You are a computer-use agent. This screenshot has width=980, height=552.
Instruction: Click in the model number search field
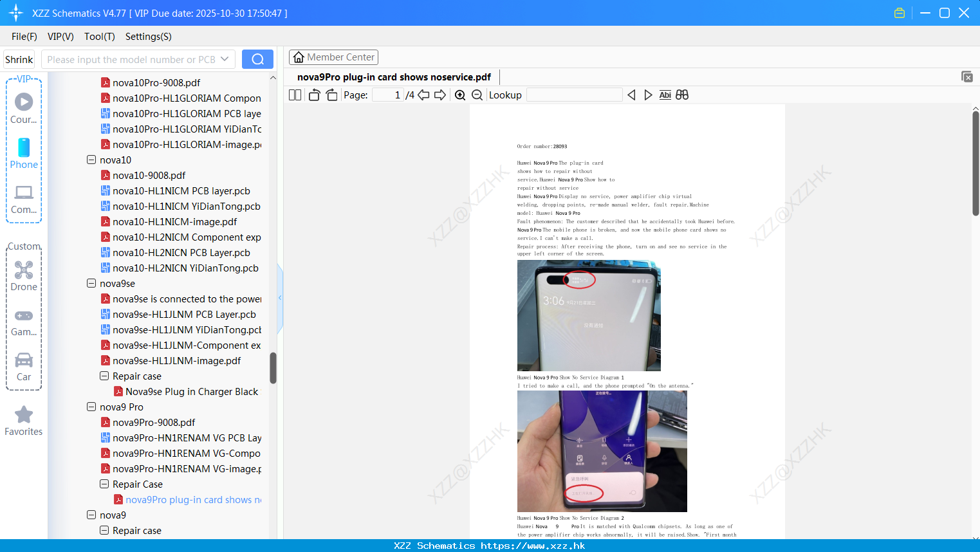click(131, 59)
